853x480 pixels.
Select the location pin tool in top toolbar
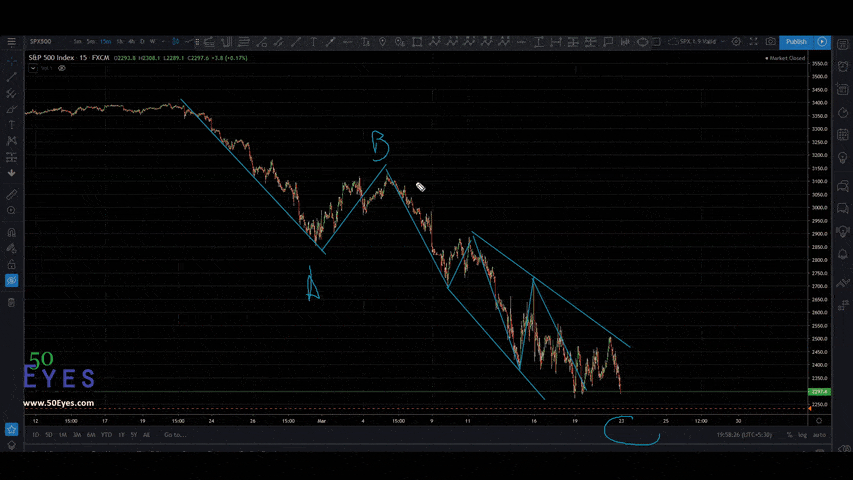(383, 42)
